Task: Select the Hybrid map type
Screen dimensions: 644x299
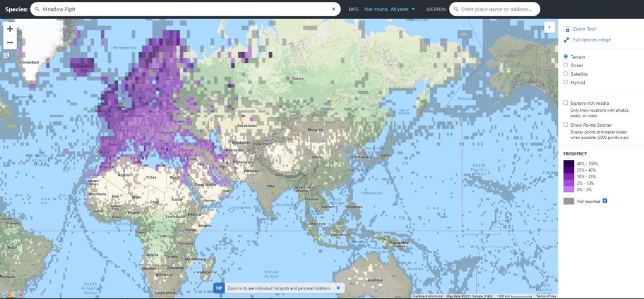Action: click(566, 82)
